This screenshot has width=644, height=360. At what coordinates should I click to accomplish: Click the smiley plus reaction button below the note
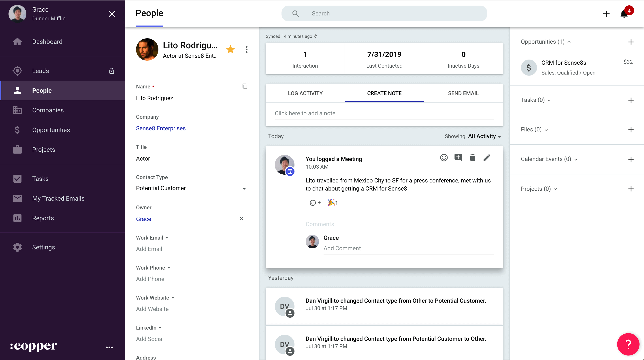point(315,203)
